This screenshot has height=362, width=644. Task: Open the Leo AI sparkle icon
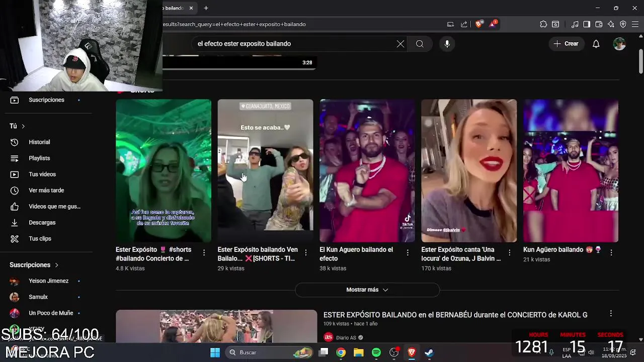click(x=611, y=24)
